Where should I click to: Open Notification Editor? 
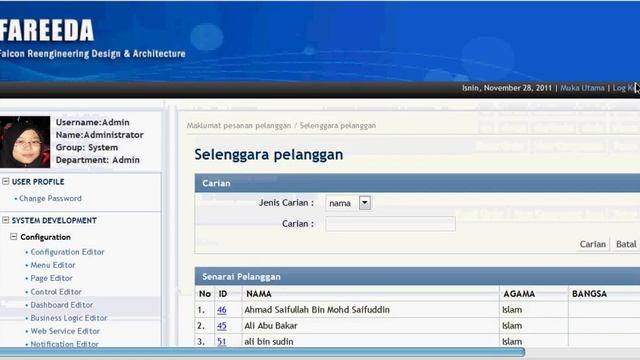click(64, 344)
